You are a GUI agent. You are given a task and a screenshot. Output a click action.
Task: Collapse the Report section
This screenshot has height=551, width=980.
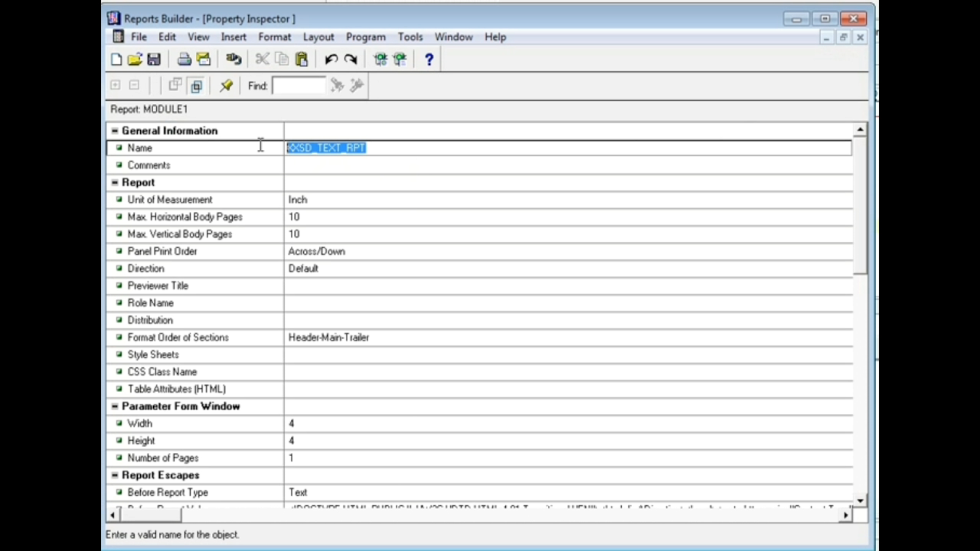click(x=114, y=182)
